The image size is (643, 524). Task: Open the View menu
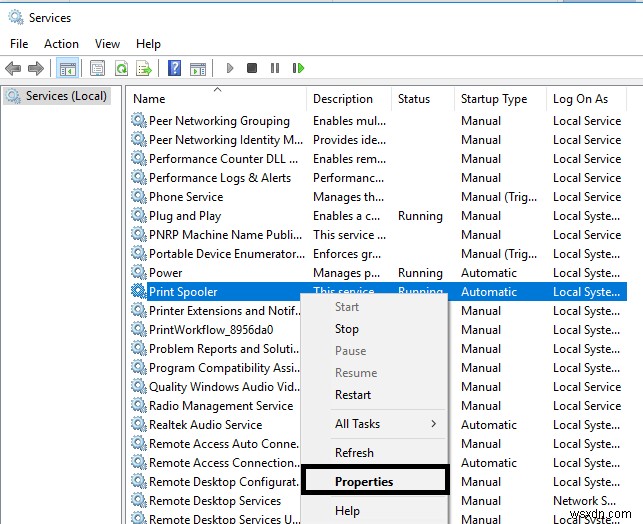tap(107, 43)
